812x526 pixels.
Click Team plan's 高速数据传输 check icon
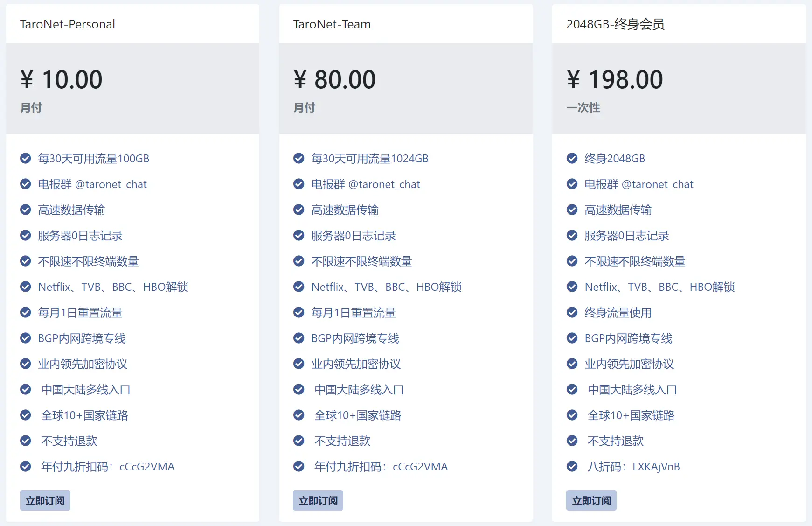[299, 210]
